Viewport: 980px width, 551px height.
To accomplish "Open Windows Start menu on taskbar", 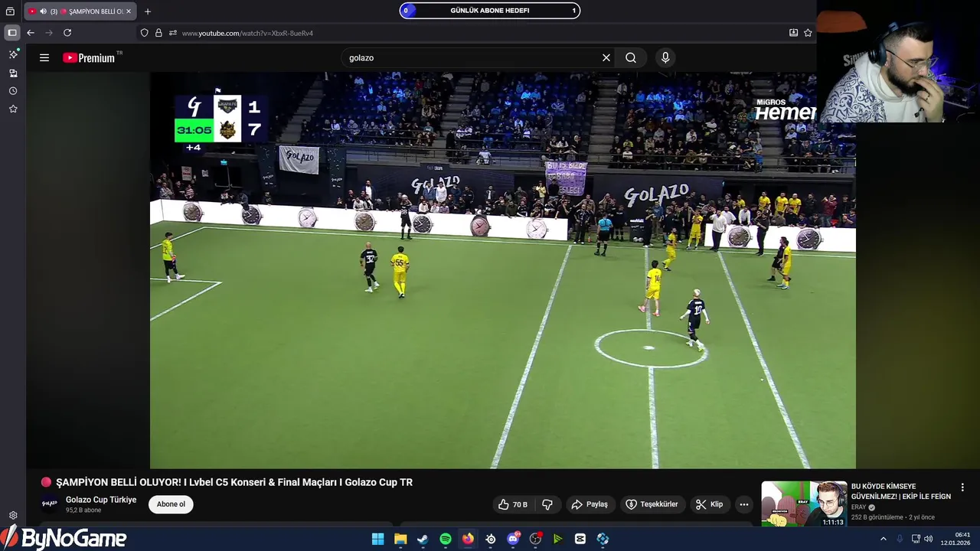I will 377,539.
